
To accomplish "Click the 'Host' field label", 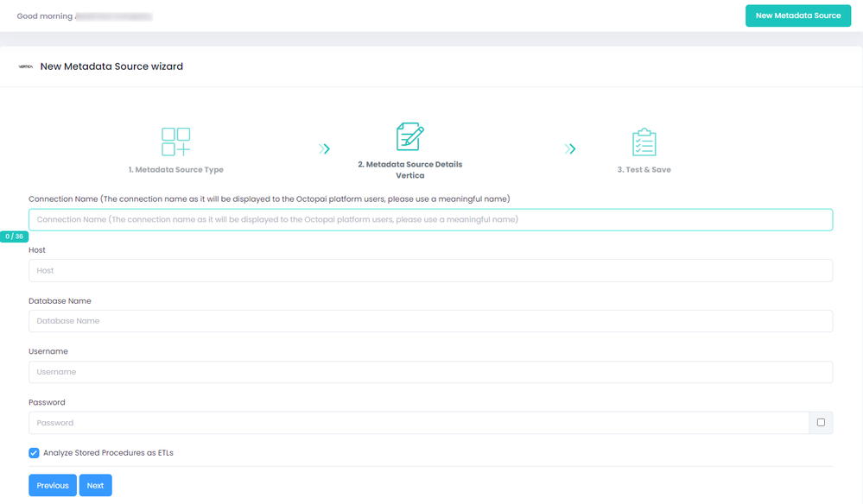I will 37,250.
